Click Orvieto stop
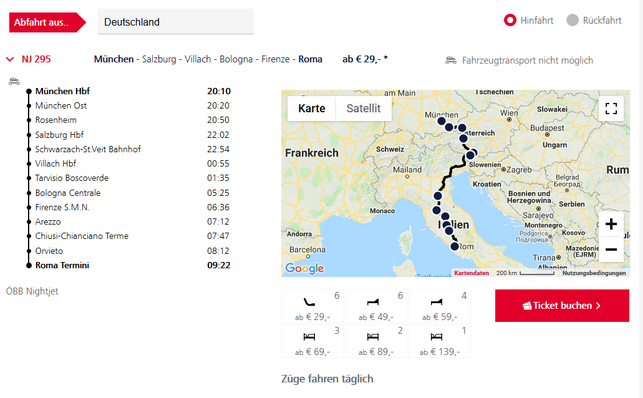 click(49, 251)
